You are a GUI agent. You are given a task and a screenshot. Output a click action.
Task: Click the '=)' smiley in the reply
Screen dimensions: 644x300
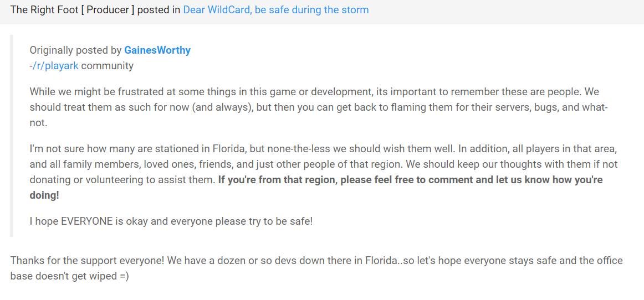point(124,276)
